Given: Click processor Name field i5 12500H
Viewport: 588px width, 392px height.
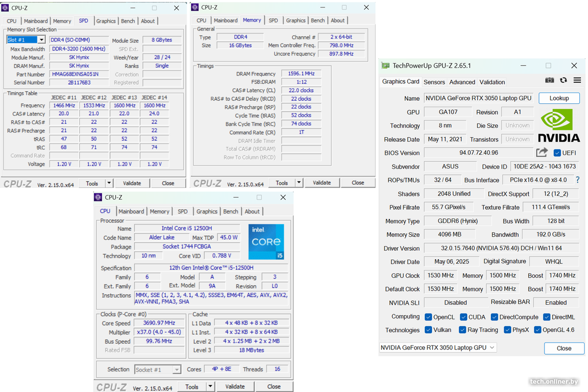Looking at the screenshot, I should (187, 228).
